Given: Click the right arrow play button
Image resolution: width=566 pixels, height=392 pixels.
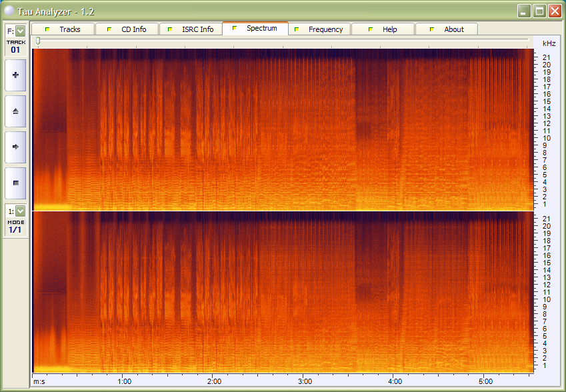Looking at the screenshot, I should 15,147.
